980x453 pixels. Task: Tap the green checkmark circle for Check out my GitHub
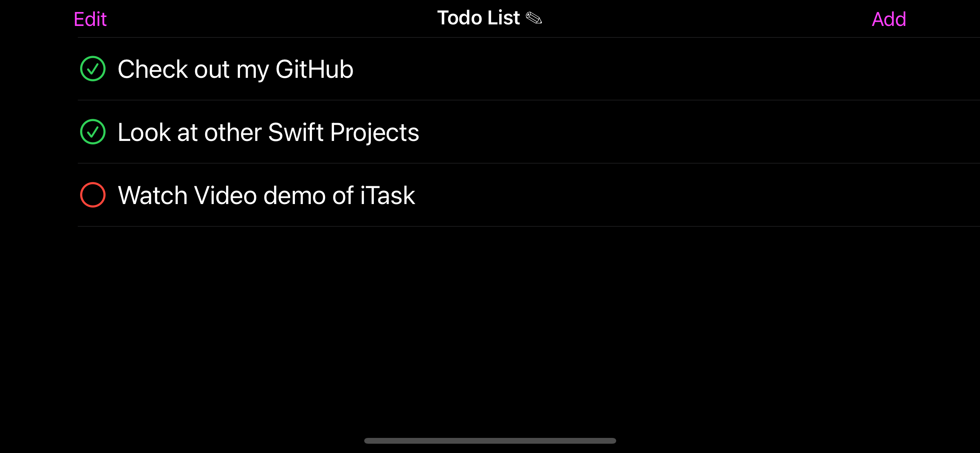[x=93, y=69]
